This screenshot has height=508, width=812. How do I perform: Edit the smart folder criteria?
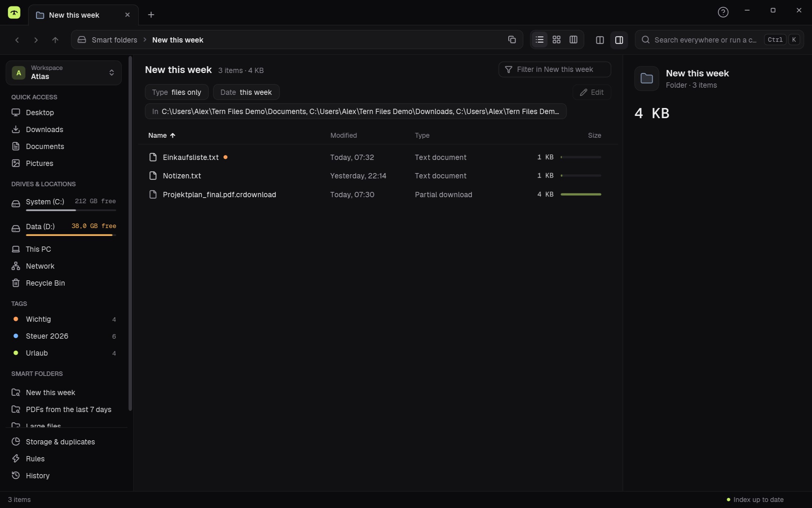point(592,92)
